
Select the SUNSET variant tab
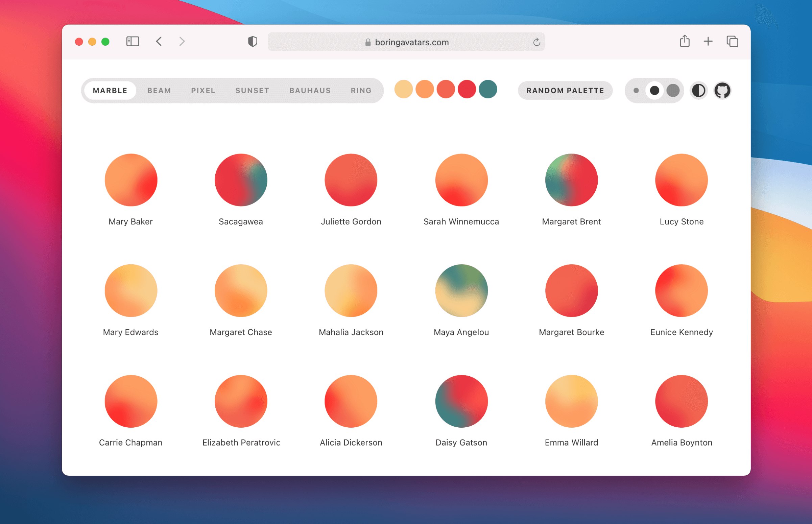click(x=252, y=91)
